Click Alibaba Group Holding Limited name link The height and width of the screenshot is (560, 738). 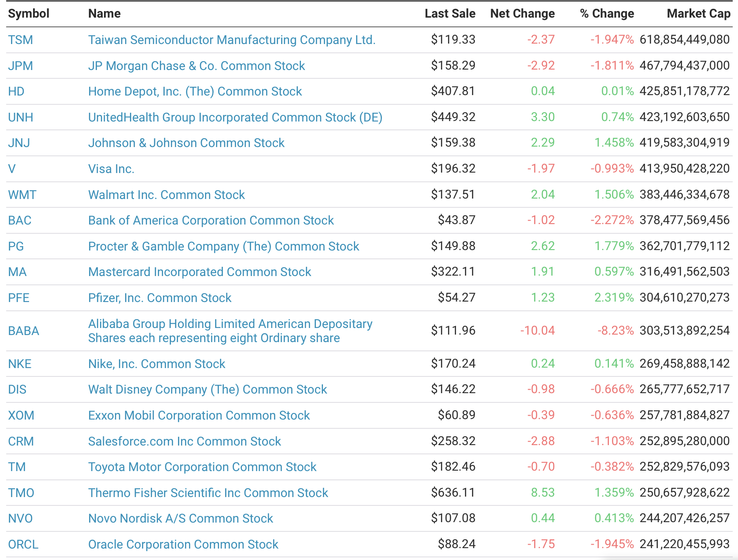point(230,331)
